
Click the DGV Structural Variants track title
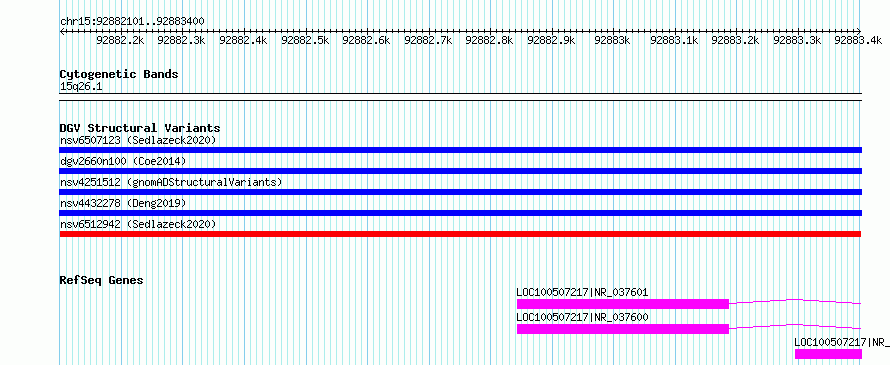click(x=140, y=128)
